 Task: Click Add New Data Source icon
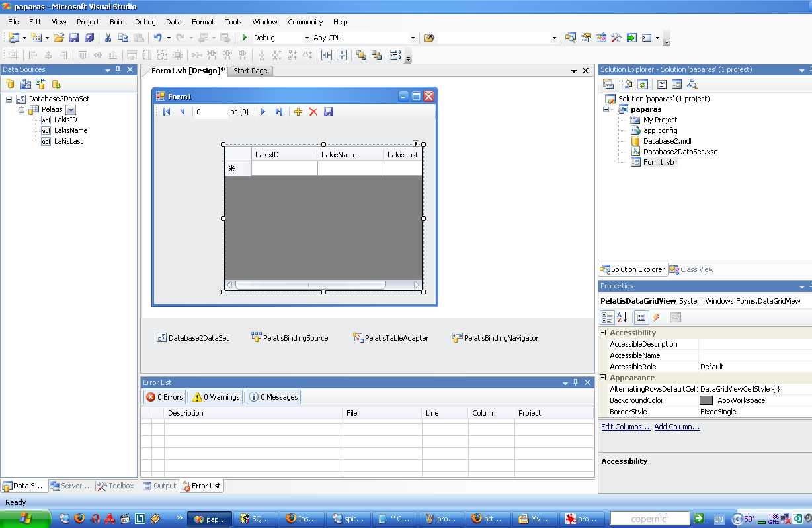[x=10, y=84]
